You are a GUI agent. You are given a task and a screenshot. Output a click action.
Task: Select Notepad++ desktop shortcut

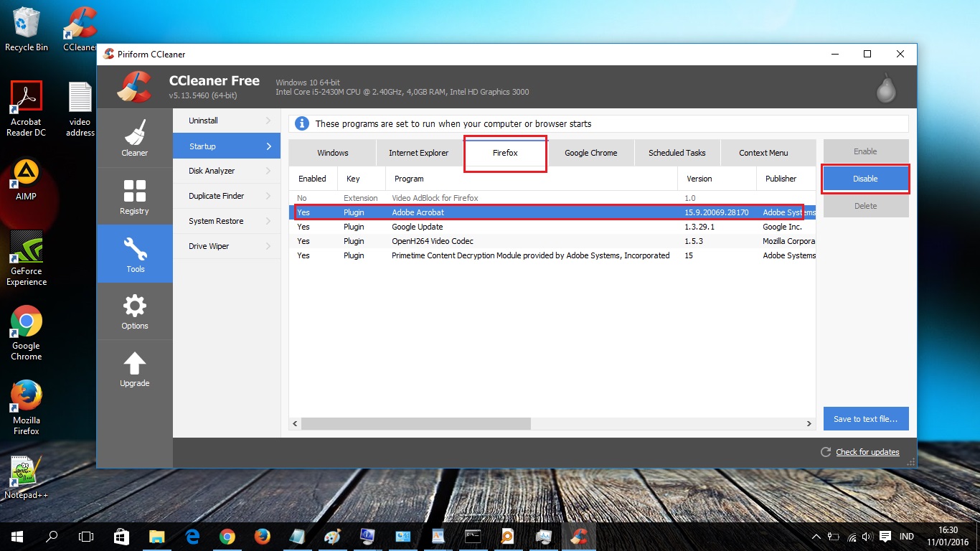[27, 477]
